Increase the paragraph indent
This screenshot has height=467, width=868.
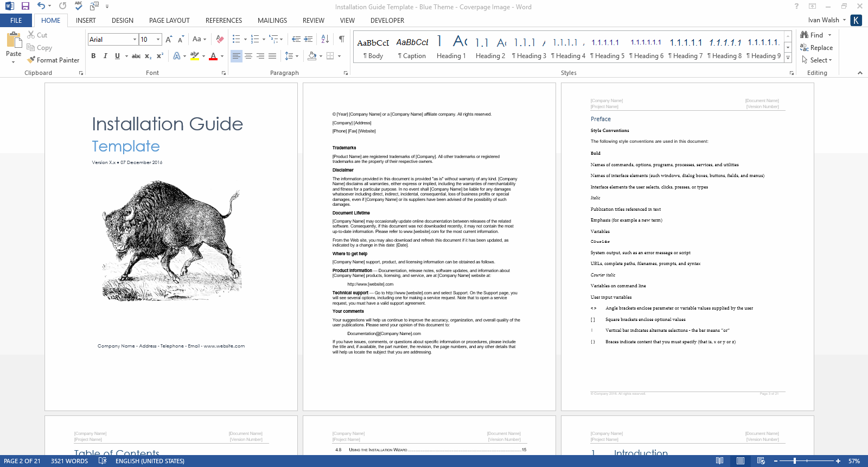pyautogui.click(x=308, y=39)
